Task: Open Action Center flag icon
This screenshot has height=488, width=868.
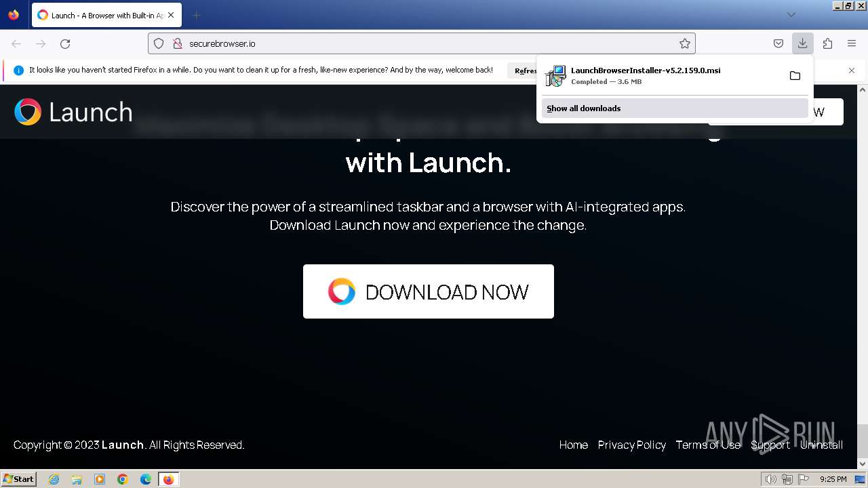Action: point(804,479)
